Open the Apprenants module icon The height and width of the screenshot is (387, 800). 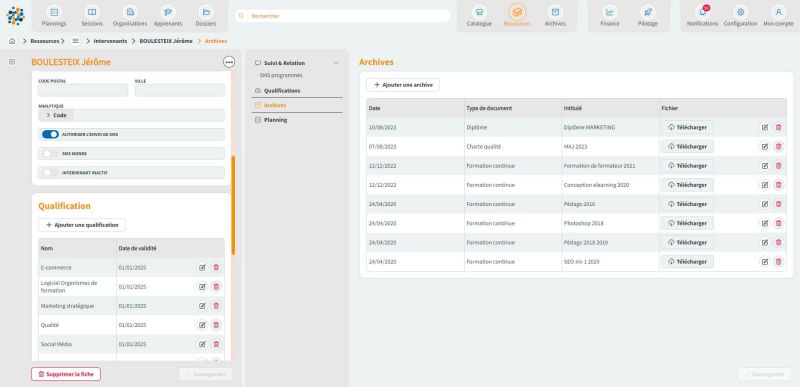[x=168, y=12]
